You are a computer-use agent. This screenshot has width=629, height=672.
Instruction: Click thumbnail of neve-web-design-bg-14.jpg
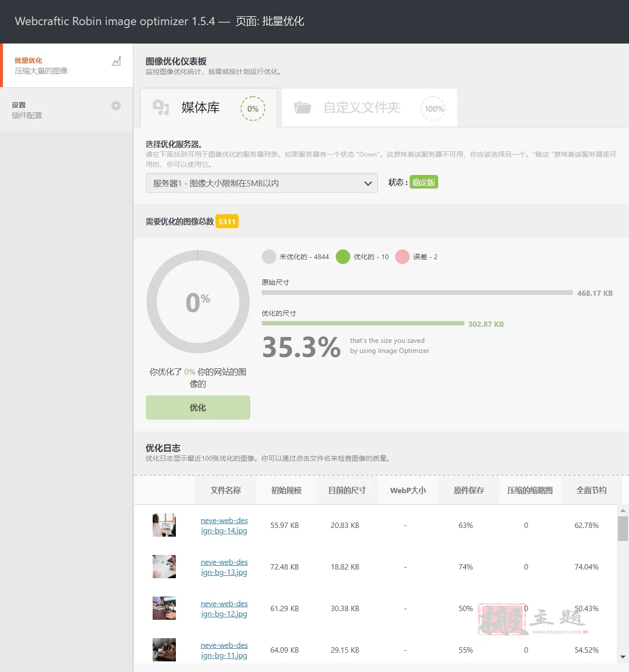tap(164, 525)
